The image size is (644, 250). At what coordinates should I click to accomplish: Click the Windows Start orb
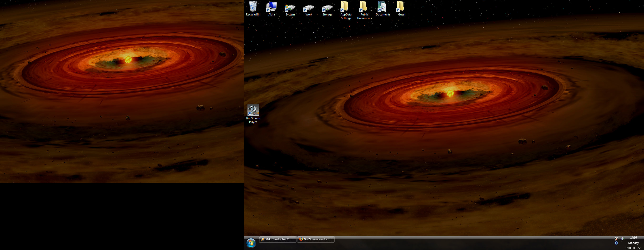coord(251,243)
